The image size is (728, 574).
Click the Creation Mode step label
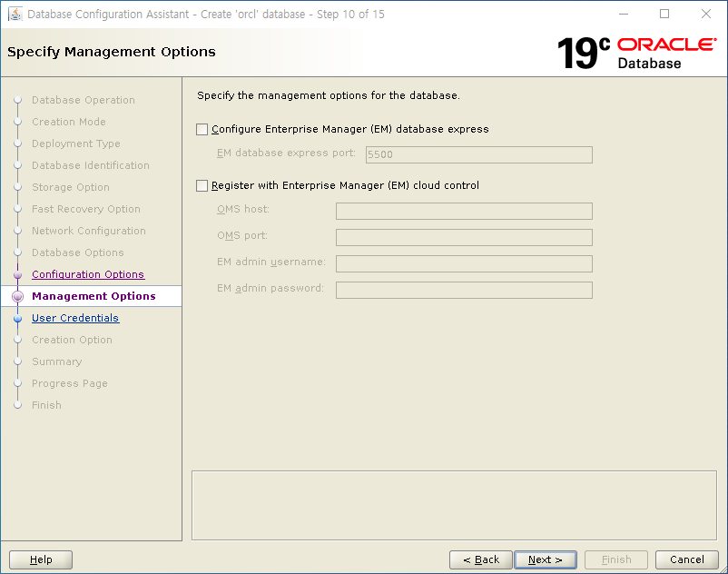(x=69, y=122)
